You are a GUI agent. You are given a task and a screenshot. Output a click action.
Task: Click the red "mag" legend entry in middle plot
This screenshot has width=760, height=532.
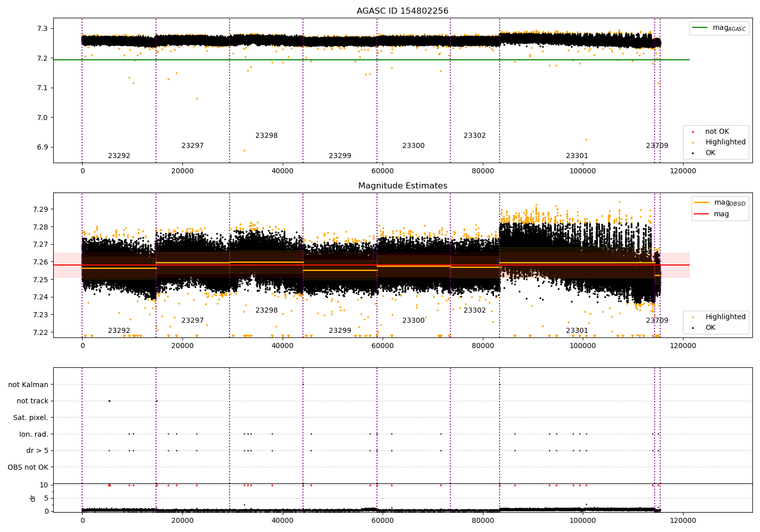click(712, 214)
